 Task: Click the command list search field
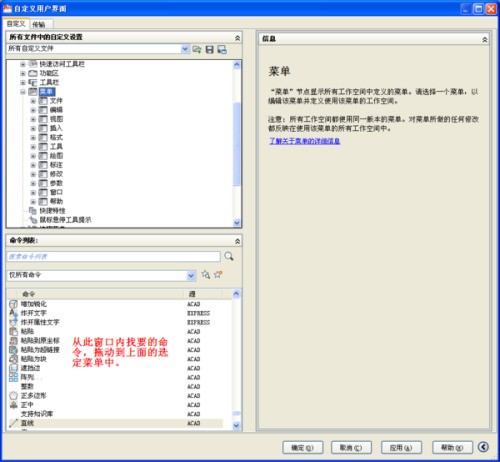[x=113, y=256]
